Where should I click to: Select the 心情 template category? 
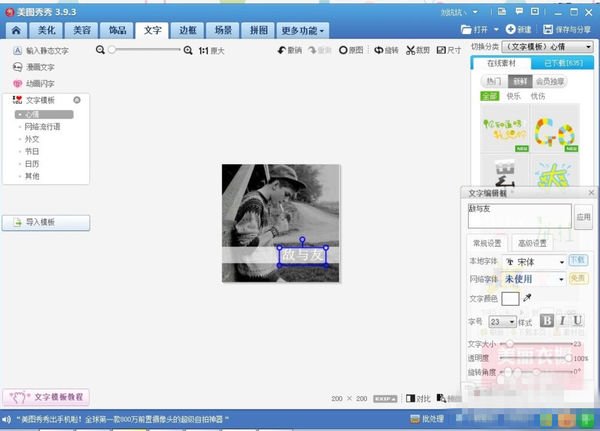[x=44, y=114]
